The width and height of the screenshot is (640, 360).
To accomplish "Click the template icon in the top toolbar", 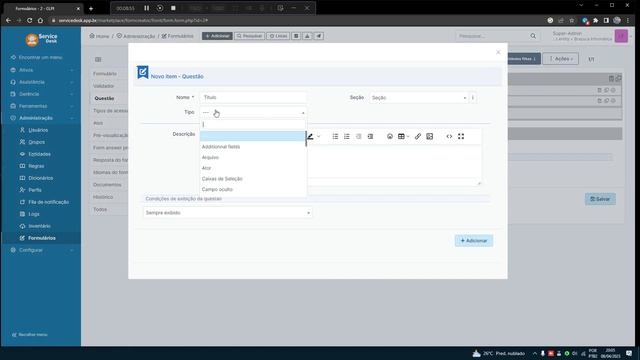I will (296, 36).
